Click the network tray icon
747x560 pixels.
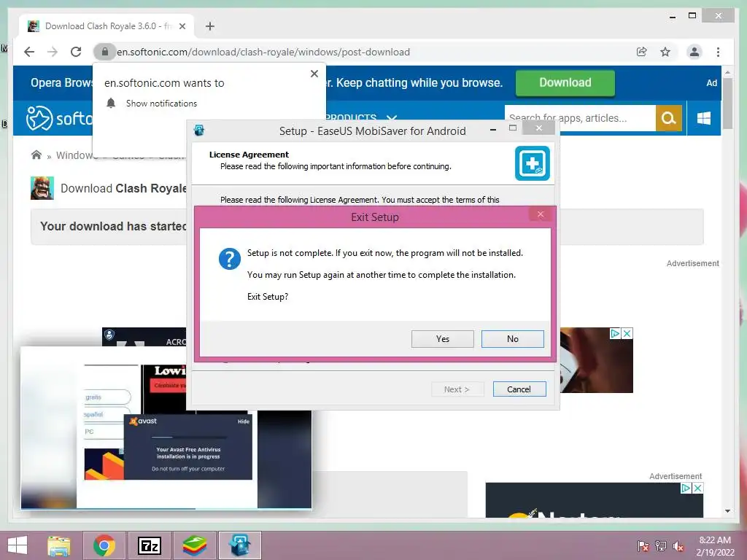click(660, 546)
